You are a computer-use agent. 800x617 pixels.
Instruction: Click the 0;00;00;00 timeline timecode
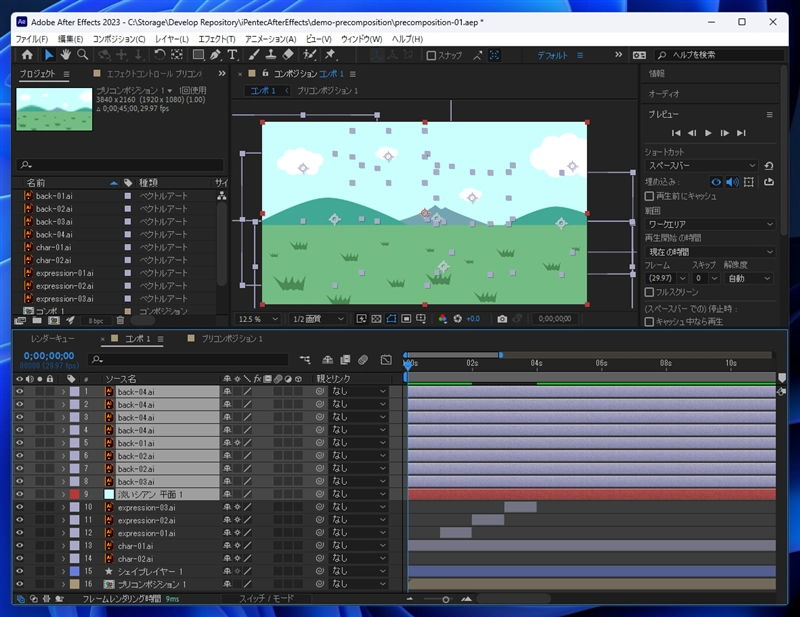(x=49, y=355)
